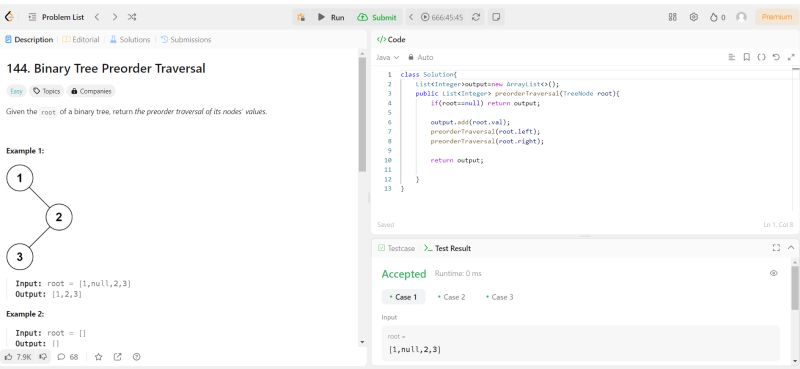Click the Easy difficulty tag
The width and height of the screenshot is (800, 369).
pos(16,91)
